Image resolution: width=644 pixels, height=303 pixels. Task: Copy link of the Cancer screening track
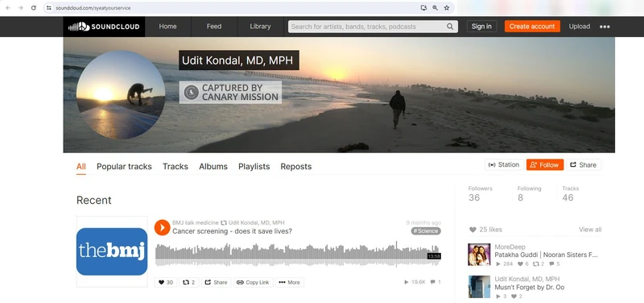pos(253,282)
